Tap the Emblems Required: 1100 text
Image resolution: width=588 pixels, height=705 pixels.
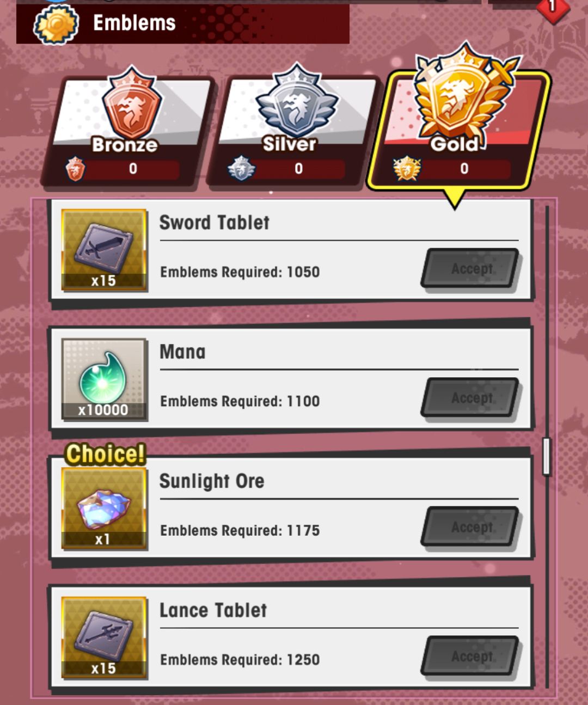(240, 401)
